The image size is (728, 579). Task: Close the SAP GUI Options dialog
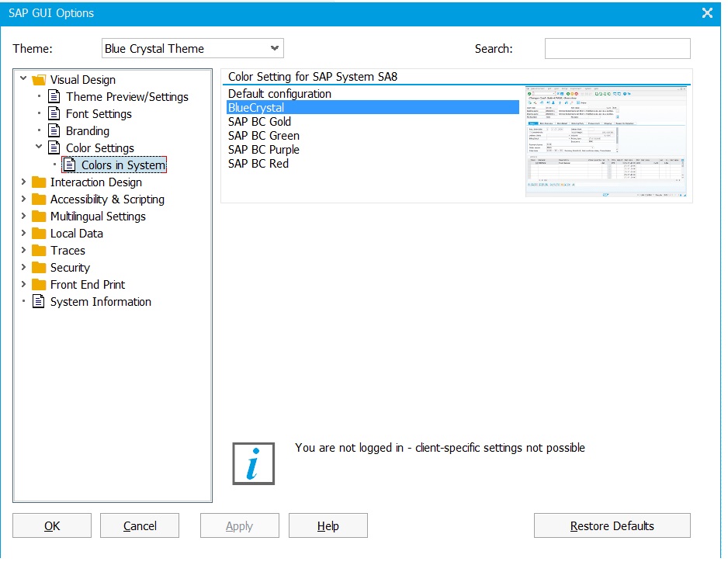[707, 12]
